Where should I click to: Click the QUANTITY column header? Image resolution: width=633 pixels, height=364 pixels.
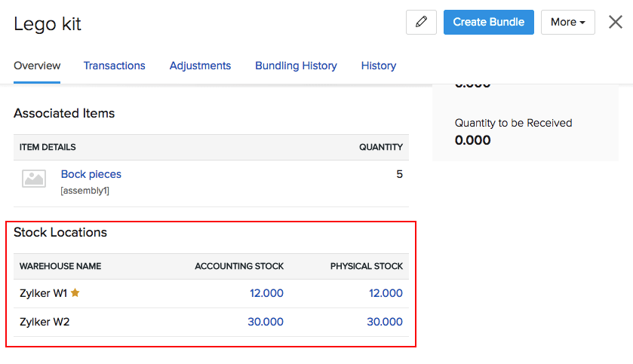(381, 147)
